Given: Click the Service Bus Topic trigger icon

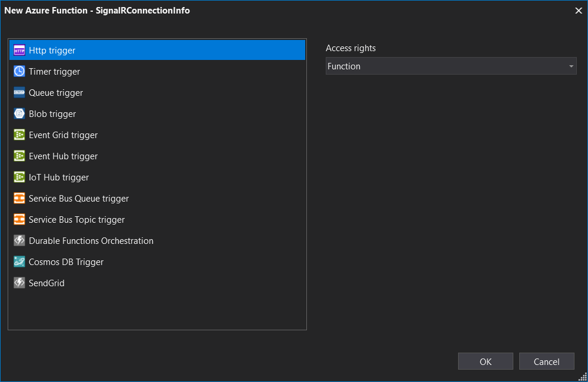Looking at the screenshot, I should [x=19, y=219].
